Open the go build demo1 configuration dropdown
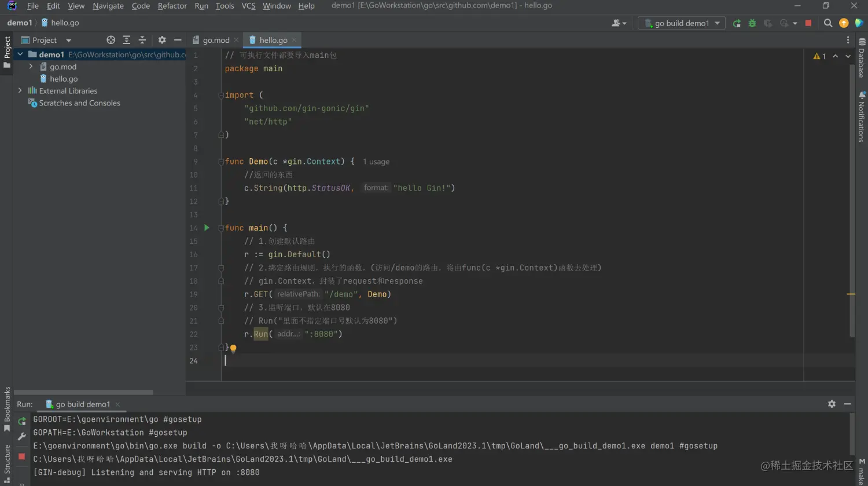The width and height of the screenshot is (868, 486). [x=682, y=23]
